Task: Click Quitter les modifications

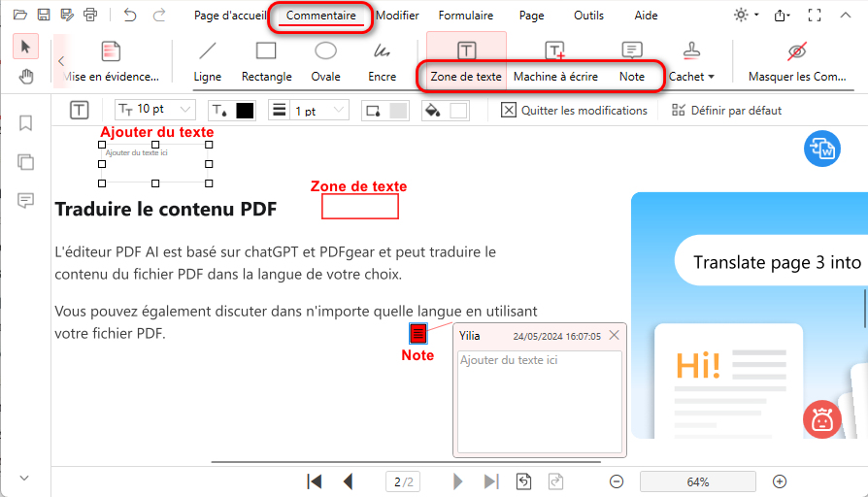Action: point(574,110)
